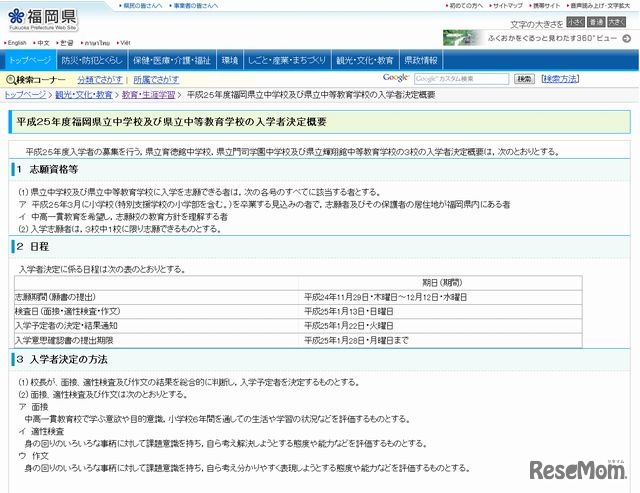Switch to the 環境 tab
Screen dimensions: 640x493
point(230,61)
